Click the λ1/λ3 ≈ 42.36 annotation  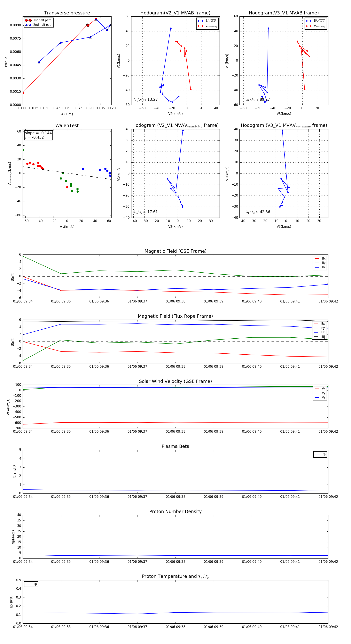pyautogui.click(x=258, y=212)
